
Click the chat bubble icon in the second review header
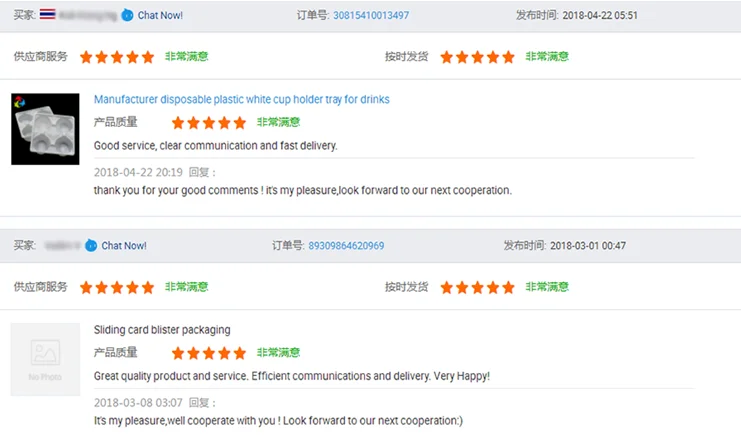pyautogui.click(x=91, y=245)
